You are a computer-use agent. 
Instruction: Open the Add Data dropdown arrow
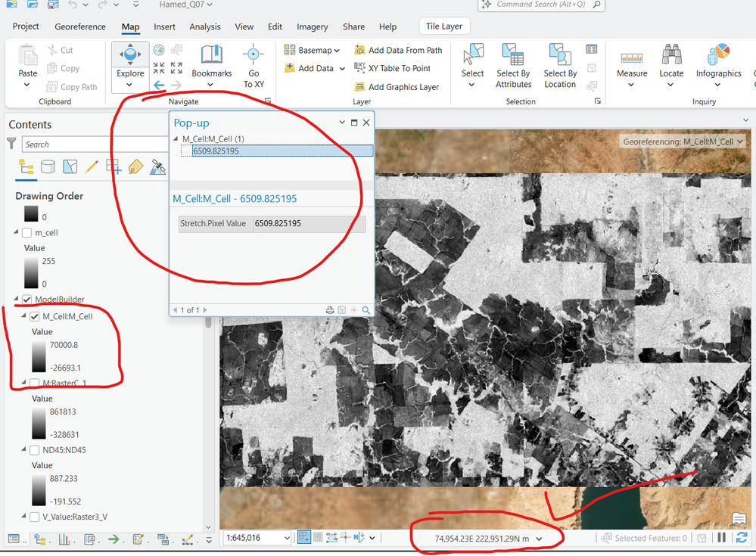point(342,68)
